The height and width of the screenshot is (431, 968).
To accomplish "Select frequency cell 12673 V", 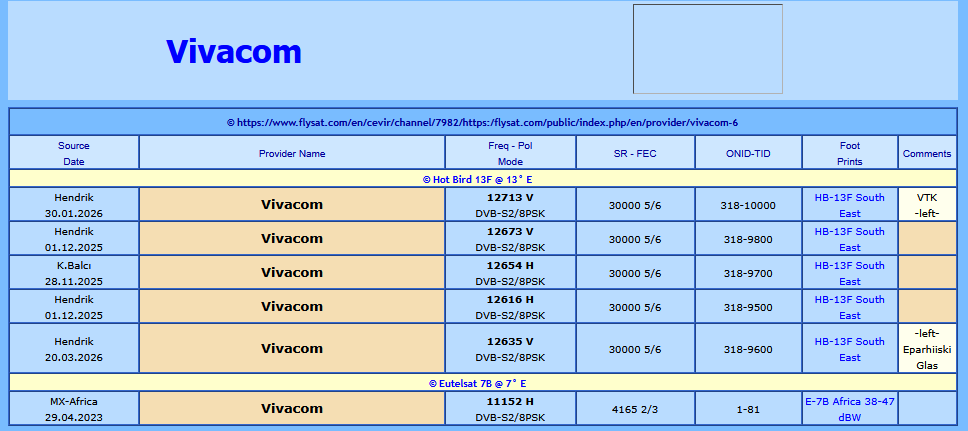I will [511, 238].
